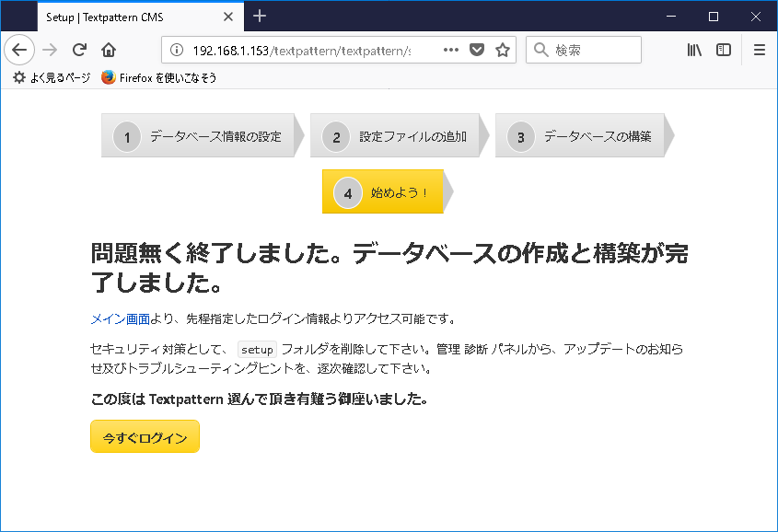The width and height of the screenshot is (778, 532).
Task: Open the Library panel icon
Action: pyautogui.click(x=693, y=50)
